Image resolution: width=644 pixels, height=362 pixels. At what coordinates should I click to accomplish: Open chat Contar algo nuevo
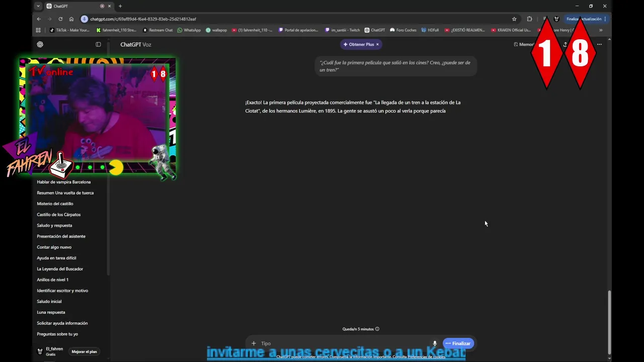tap(54, 247)
